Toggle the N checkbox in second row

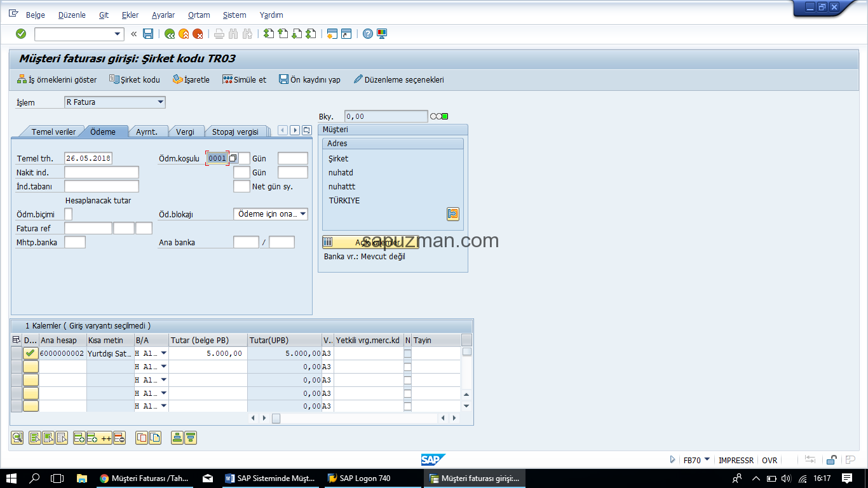[407, 367]
